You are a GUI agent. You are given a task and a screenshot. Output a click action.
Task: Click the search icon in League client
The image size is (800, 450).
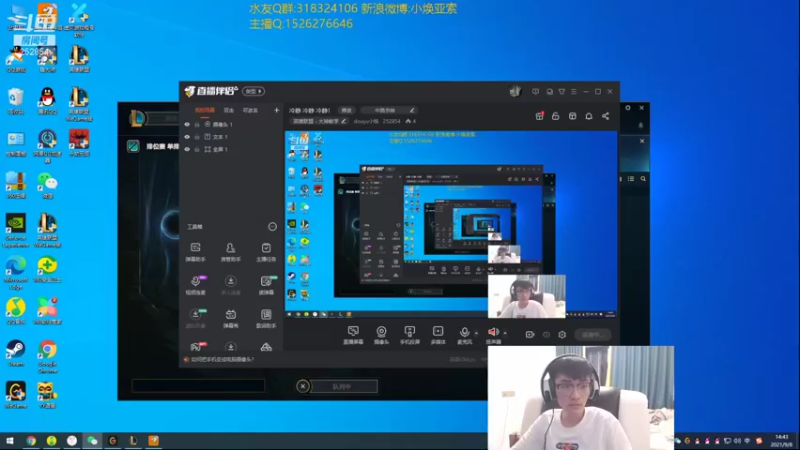tap(643, 179)
